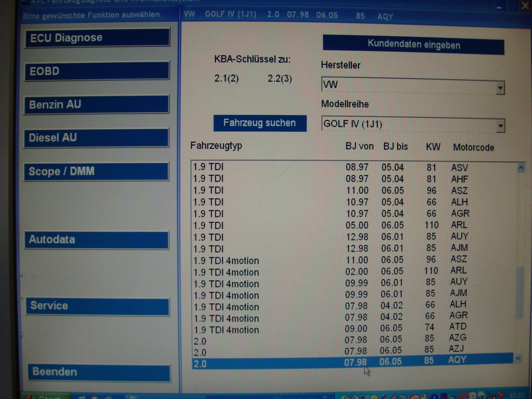Image resolution: width=532 pixels, height=399 pixels.
Task: Click the BJ bis column header
Action: [396, 147]
